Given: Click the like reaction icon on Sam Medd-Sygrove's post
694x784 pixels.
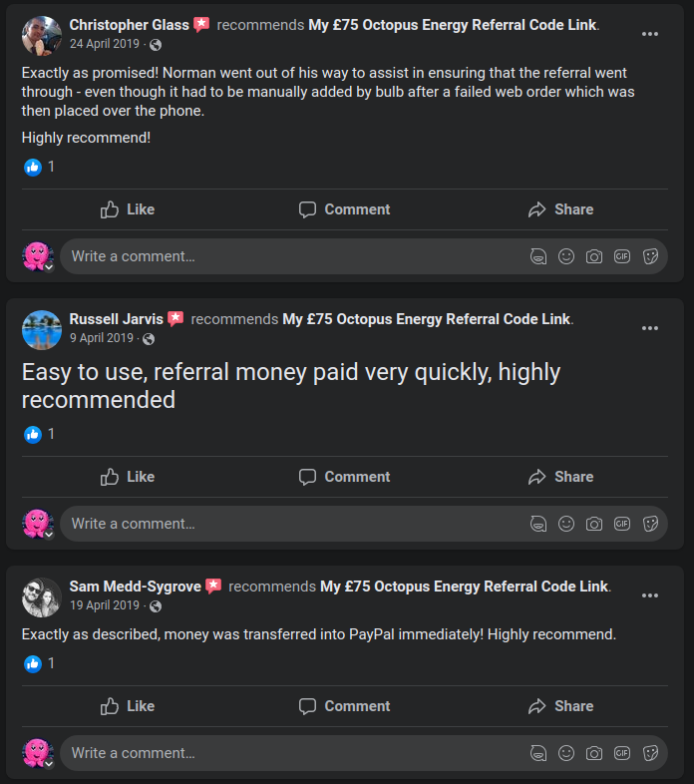Looking at the screenshot, I should coord(33,663).
